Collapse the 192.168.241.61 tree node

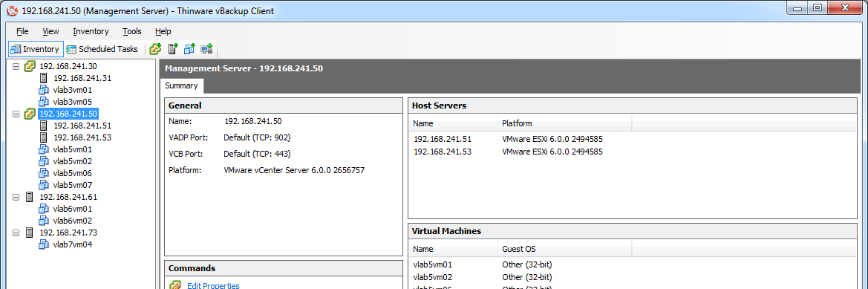click(x=16, y=197)
